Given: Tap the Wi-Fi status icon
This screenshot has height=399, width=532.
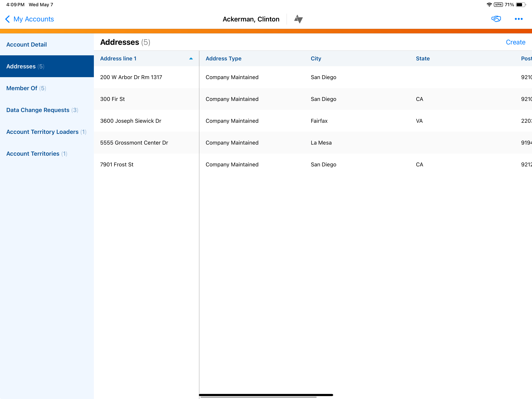Looking at the screenshot, I should tap(489, 4).
